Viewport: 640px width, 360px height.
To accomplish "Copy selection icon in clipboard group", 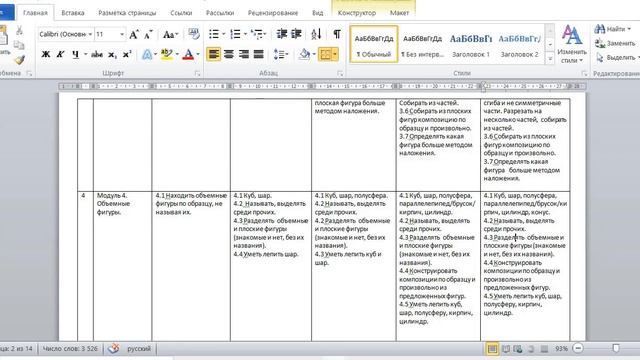I will point(19,45).
